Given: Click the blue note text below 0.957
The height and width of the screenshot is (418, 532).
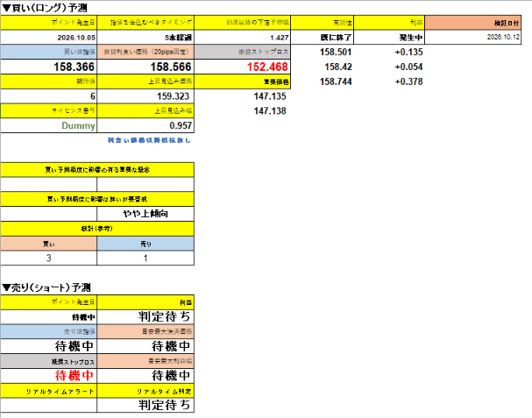Looking at the screenshot, I should pos(149,140).
